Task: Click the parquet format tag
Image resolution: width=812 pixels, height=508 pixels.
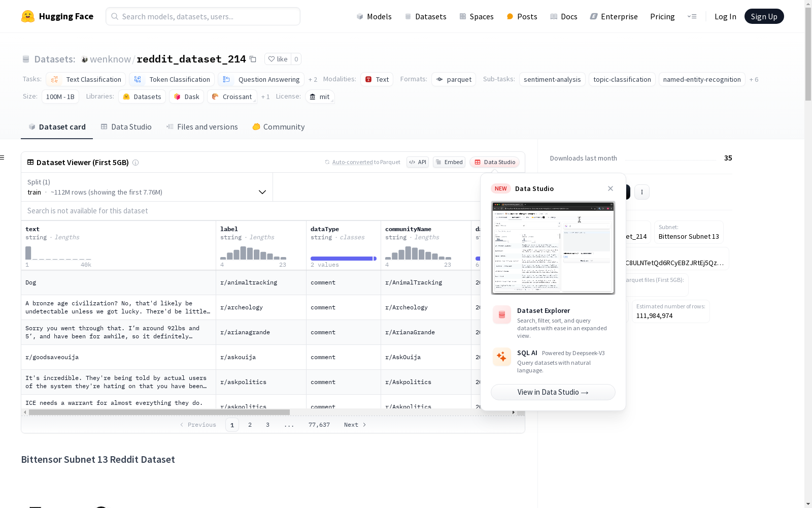Action: pos(454,79)
